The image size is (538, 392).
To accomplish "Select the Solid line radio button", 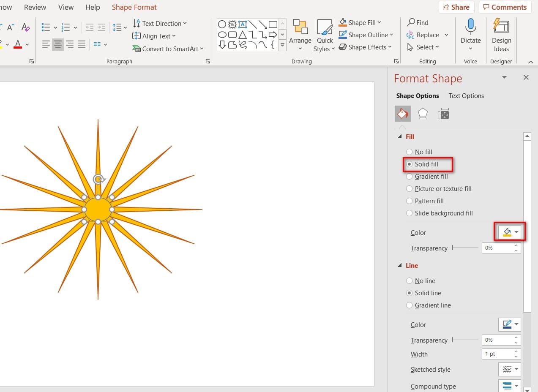I will click(x=409, y=293).
